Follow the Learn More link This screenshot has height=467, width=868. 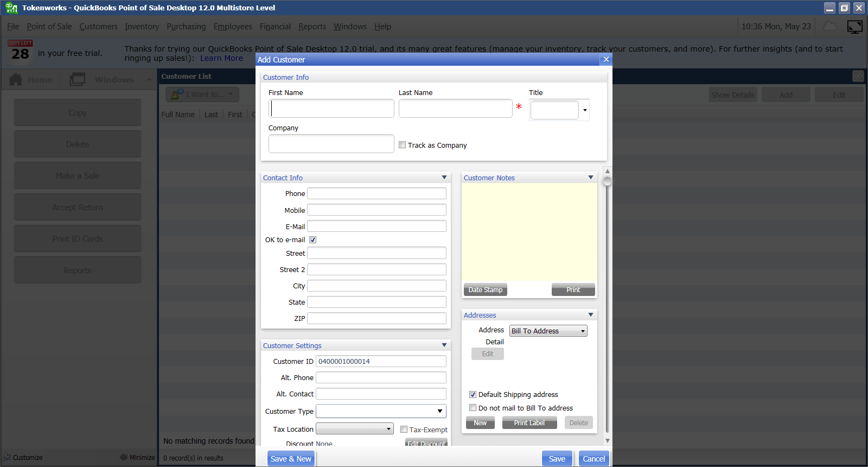pyautogui.click(x=221, y=58)
